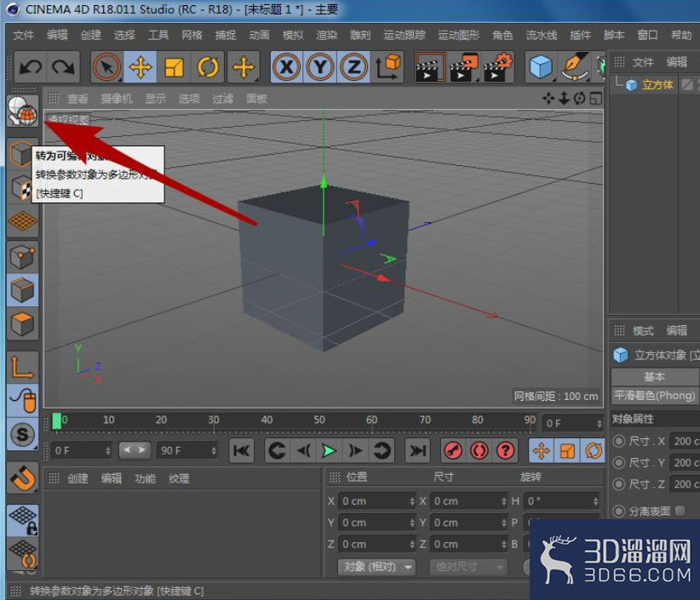The image size is (700, 600).
Task: Switch to Points mode
Action: click(x=22, y=257)
